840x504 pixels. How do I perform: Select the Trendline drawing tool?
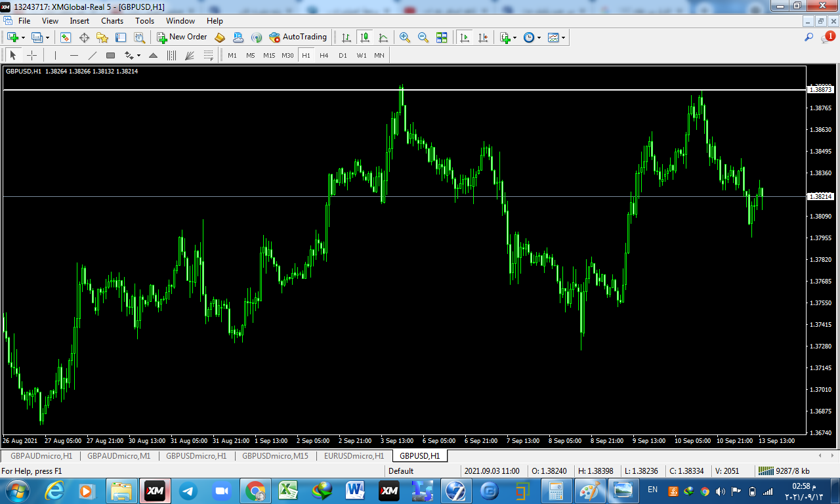click(92, 56)
